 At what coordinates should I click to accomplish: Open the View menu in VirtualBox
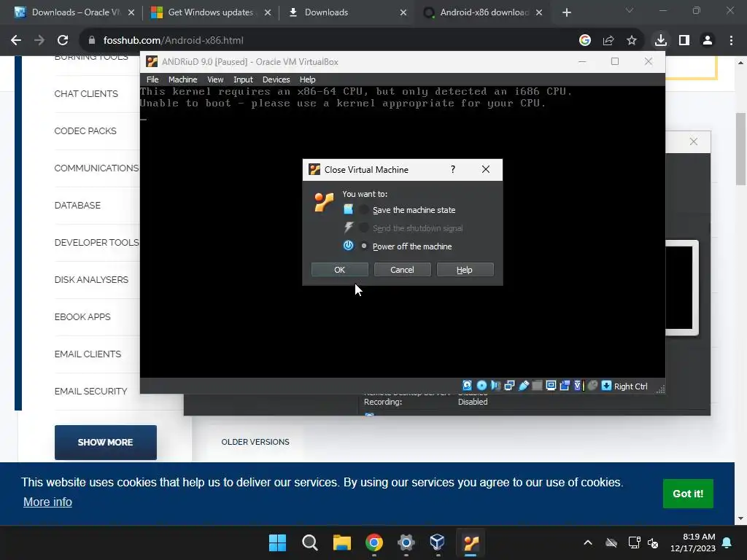(215, 79)
